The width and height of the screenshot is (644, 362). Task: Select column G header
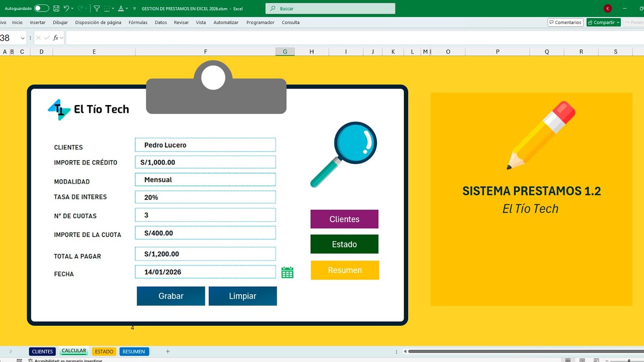coord(285,52)
